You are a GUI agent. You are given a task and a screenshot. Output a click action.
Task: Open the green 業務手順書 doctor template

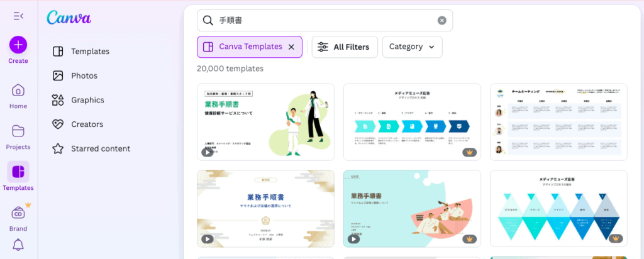coord(265,122)
